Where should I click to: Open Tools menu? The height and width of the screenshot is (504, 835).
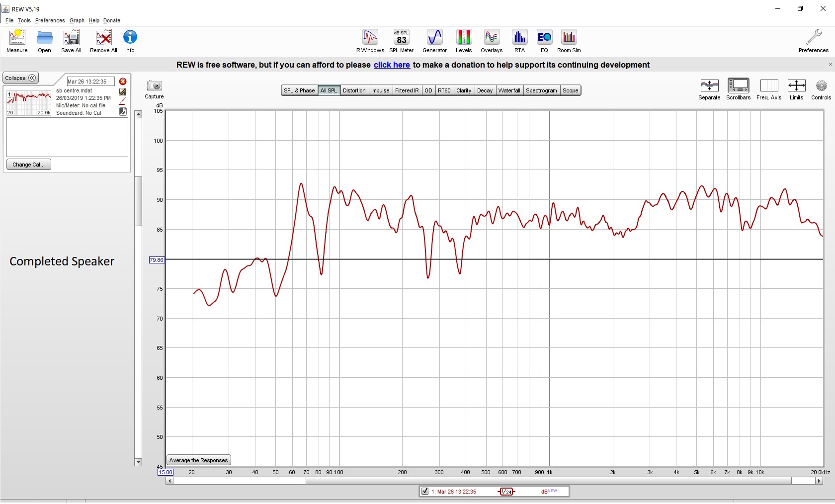coord(24,20)
